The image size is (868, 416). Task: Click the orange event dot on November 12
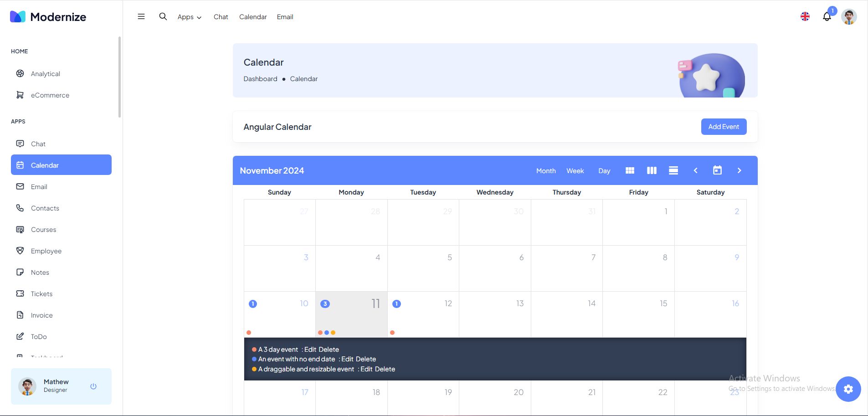392,333
